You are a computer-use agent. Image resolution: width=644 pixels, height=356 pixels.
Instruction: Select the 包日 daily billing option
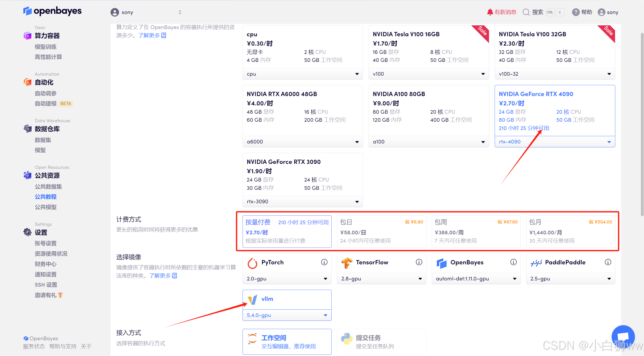(381, 231)
